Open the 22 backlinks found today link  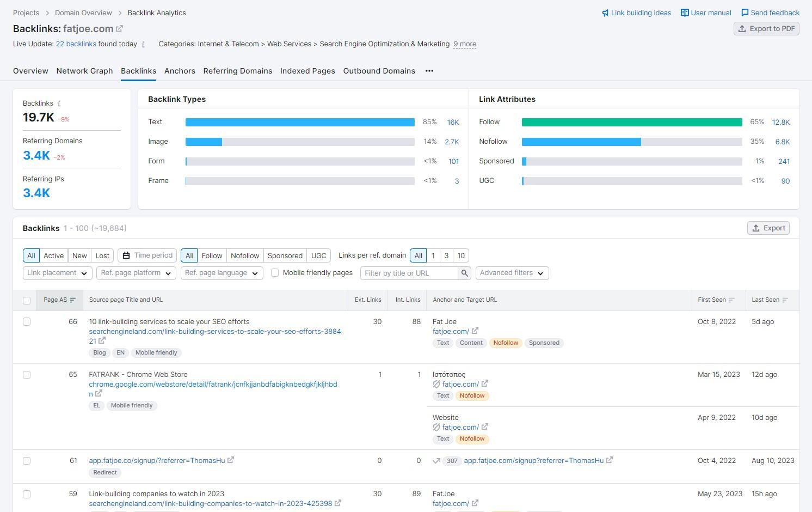76,44
